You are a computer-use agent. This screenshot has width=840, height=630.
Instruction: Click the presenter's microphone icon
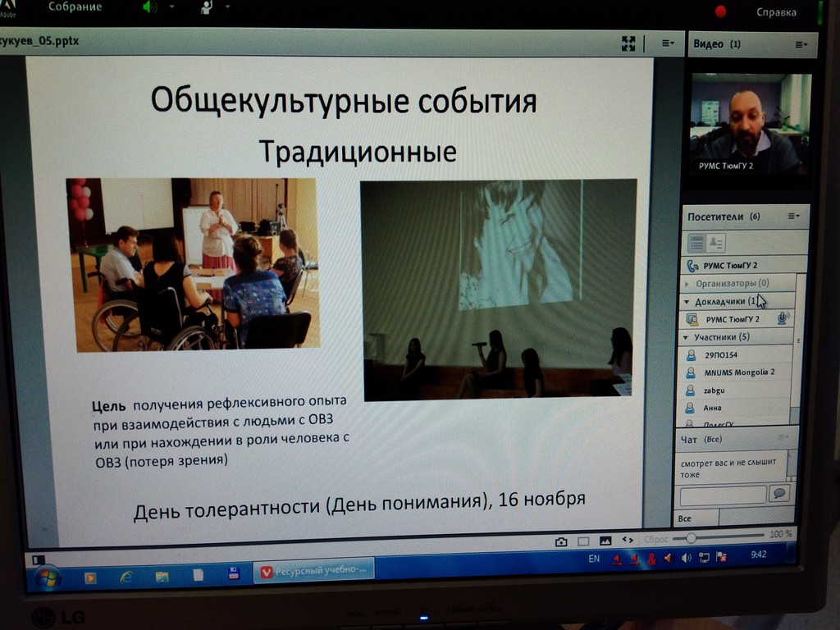[782, 318]
